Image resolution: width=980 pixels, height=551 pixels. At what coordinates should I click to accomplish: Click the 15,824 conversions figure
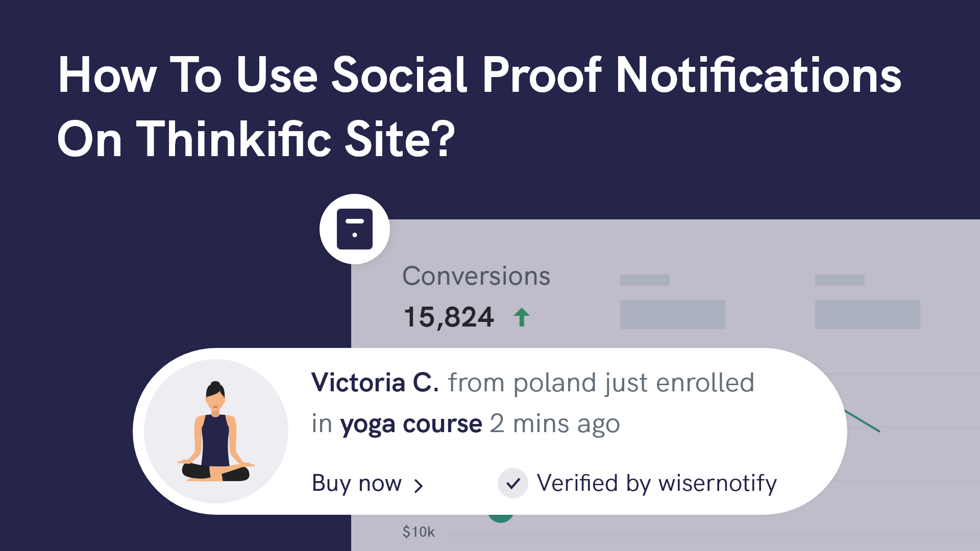[x=449, y=317]
